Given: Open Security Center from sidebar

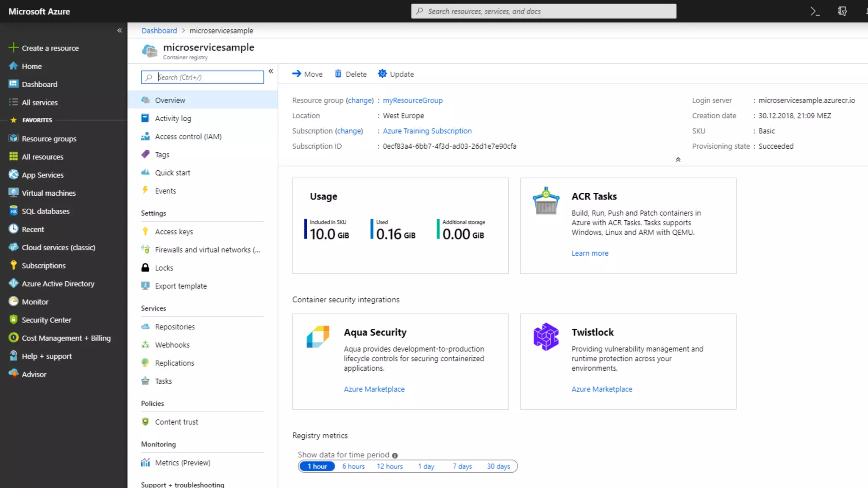Looking at the screenshot, I should point(47,320).
